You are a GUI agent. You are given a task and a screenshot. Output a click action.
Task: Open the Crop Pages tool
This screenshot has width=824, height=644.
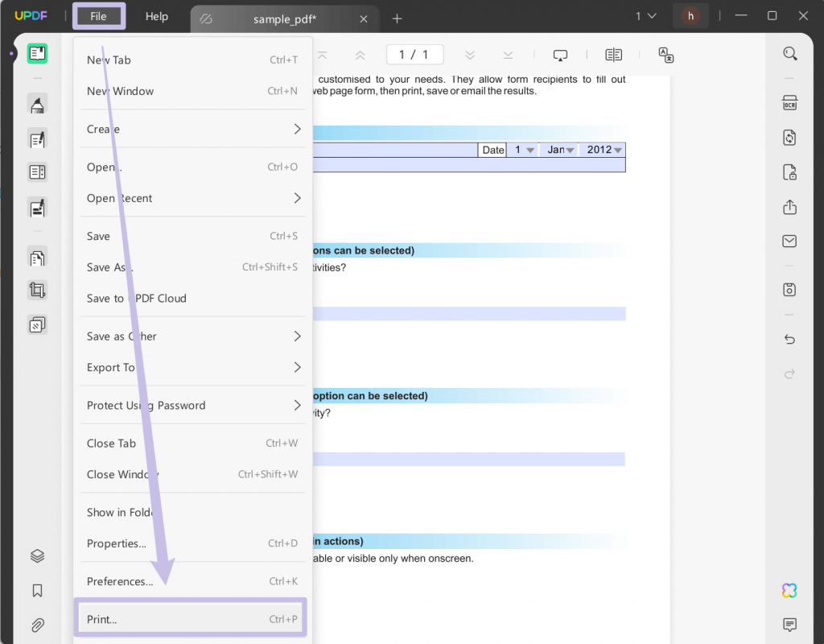36,290
